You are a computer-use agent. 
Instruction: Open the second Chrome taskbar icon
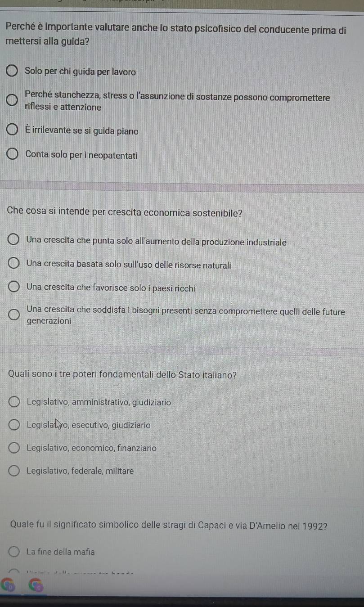coord(37,586)
